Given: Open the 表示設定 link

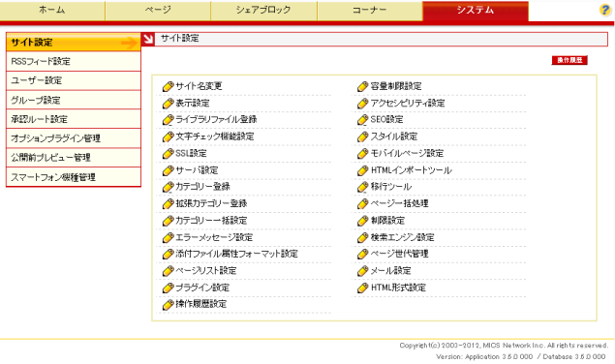Looking at the screenshot, I should click(x=193, y=104).
